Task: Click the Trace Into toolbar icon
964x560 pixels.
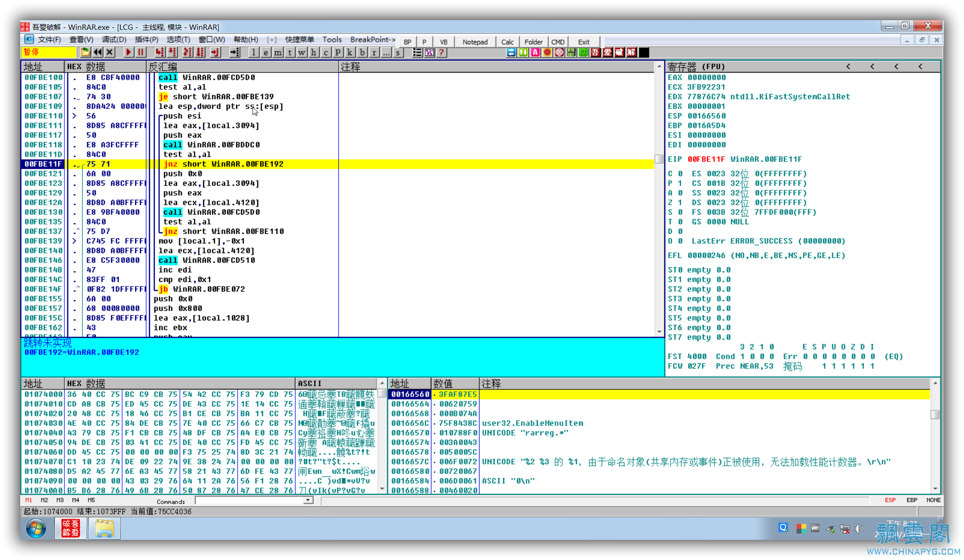Action: coord(188,52)
